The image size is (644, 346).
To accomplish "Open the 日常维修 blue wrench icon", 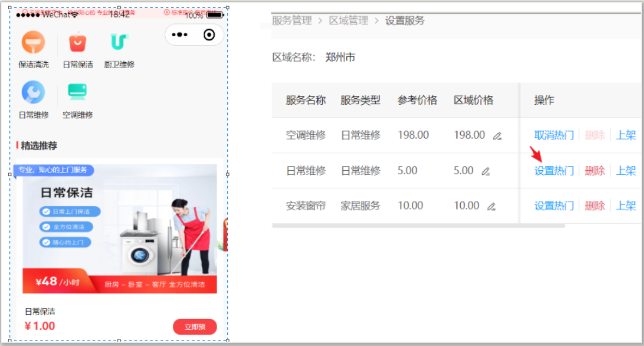I will pyautogui.click(x=33, y=92).
